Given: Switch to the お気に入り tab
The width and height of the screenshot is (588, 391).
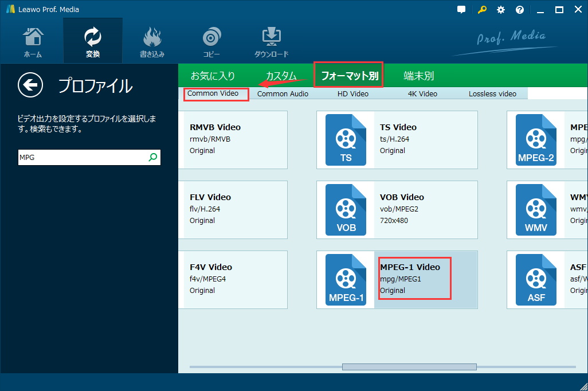Looking at the screenshot, I should [x=213, y=76].
